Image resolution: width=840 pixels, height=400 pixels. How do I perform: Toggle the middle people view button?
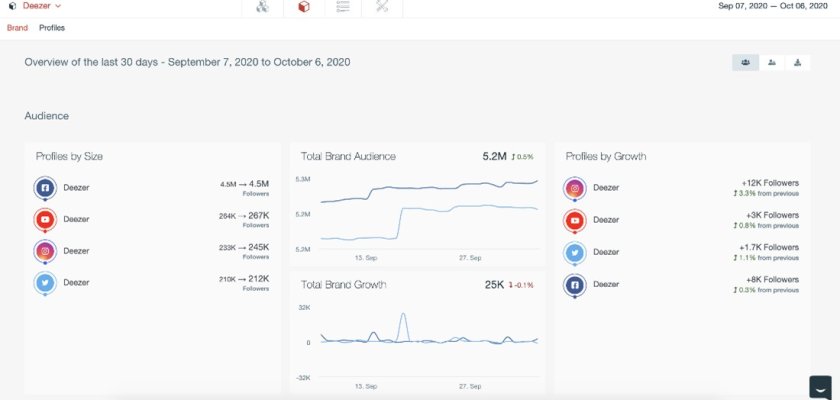tap(772, 62)
